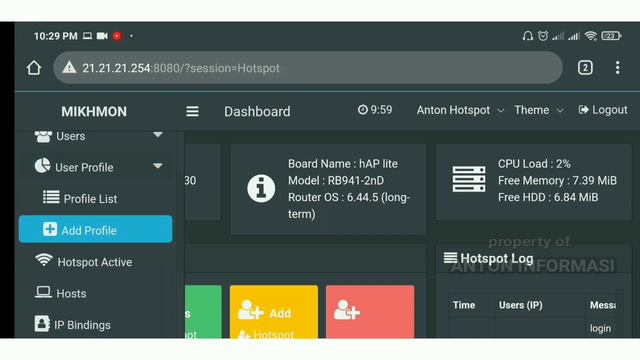Click the address bar URL field
The width and height of the screenshot is (640, 360).
[x=308, y=68]
